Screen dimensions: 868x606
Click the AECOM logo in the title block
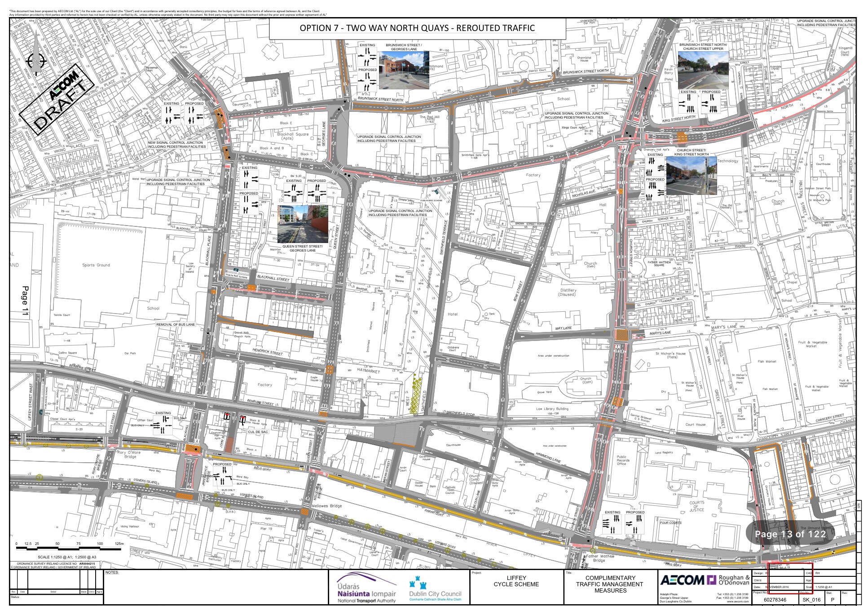tap(681, 580)
